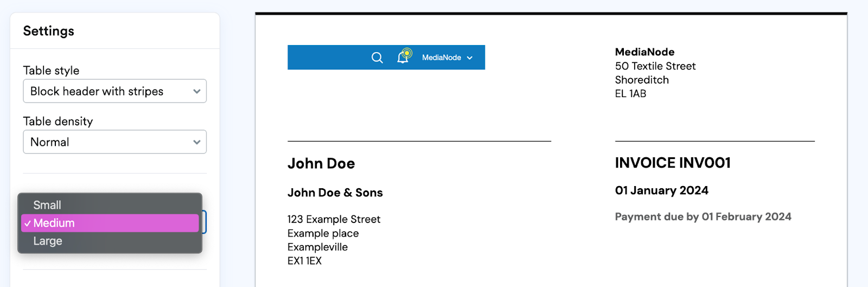868x287 pixels.
Task: Click the 'John Doe & Sons' company line
Action: click(x=335, y=193)
